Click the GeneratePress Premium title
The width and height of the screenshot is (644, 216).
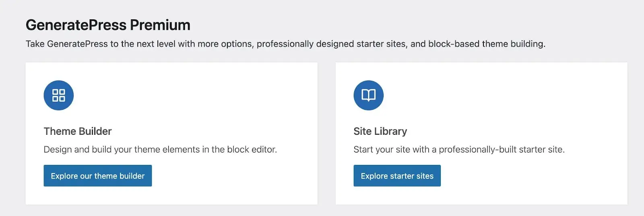108,25
